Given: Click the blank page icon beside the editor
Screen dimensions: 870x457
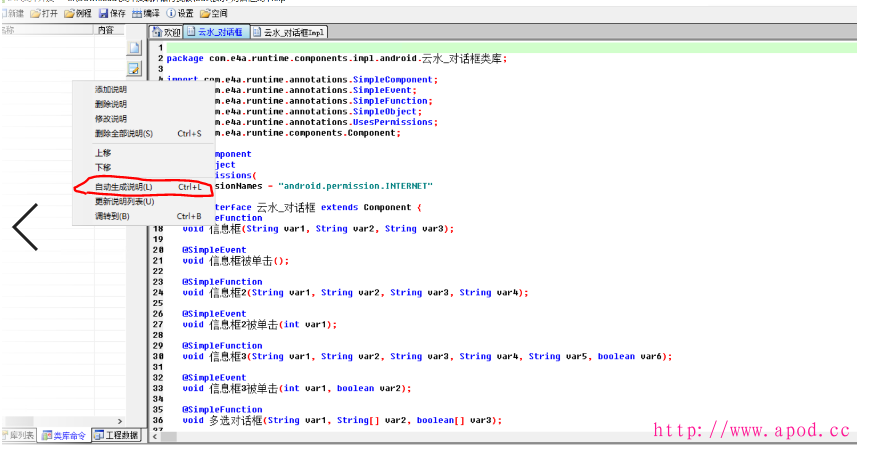Looking at the screenshot, I should [x=133, y=48].
